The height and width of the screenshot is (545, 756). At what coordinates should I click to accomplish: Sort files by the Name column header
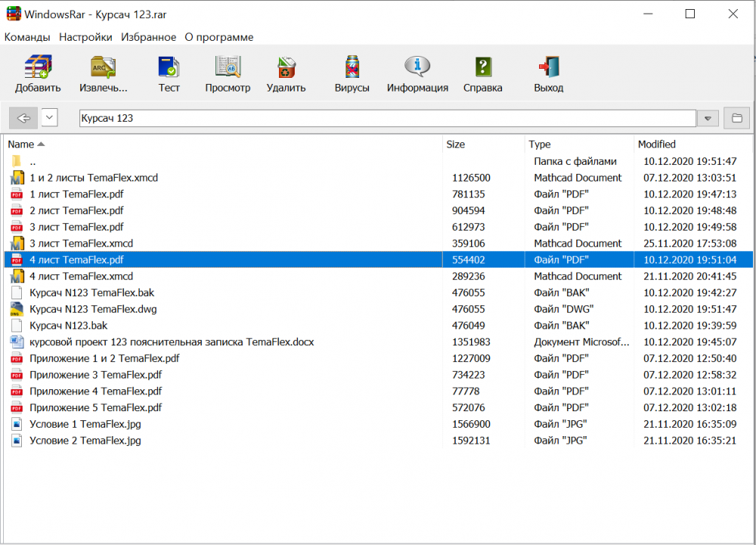point(21,144)
